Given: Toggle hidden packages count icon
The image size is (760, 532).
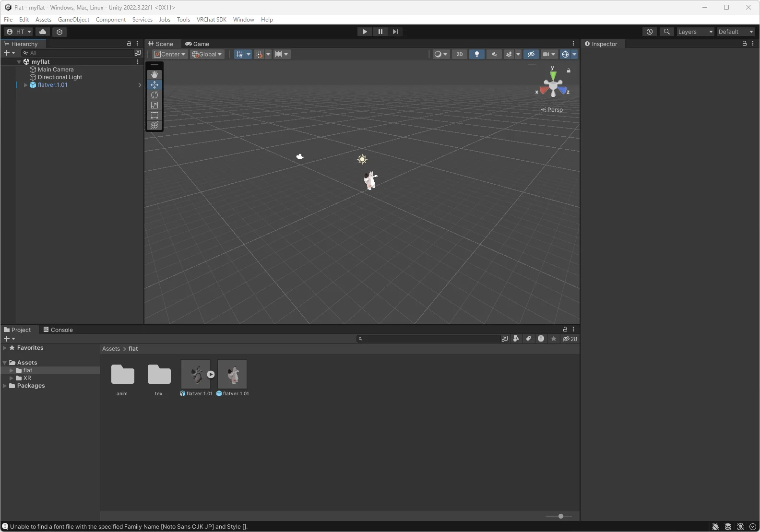Looking at the screenshot, I should pos(570,339).
